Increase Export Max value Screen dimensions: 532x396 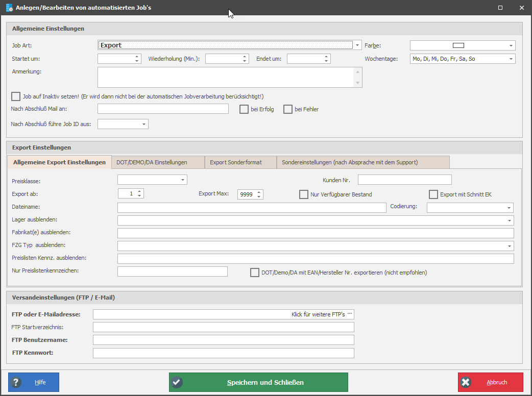pyautogui.click(x=259, y=192)
